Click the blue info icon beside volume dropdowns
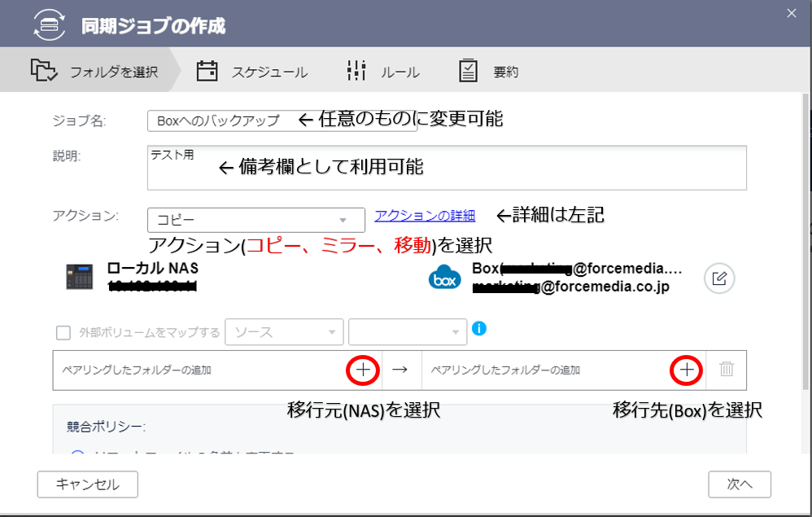 (x=479, y=329)
